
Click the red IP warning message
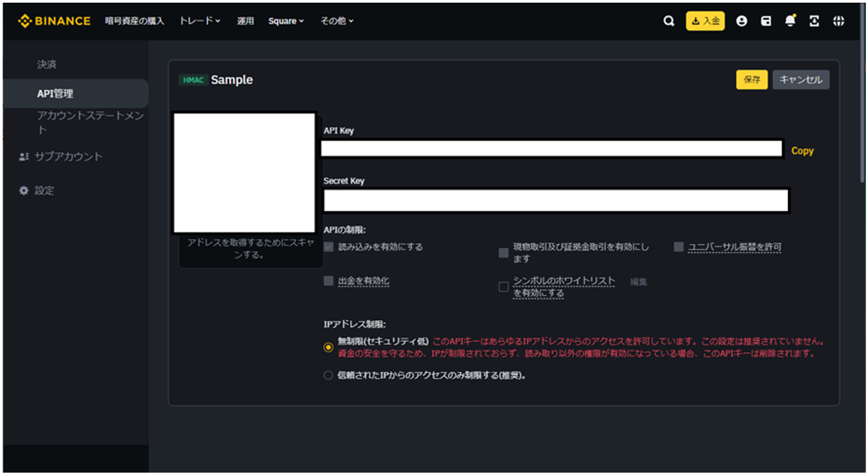(x=582, y=347)
